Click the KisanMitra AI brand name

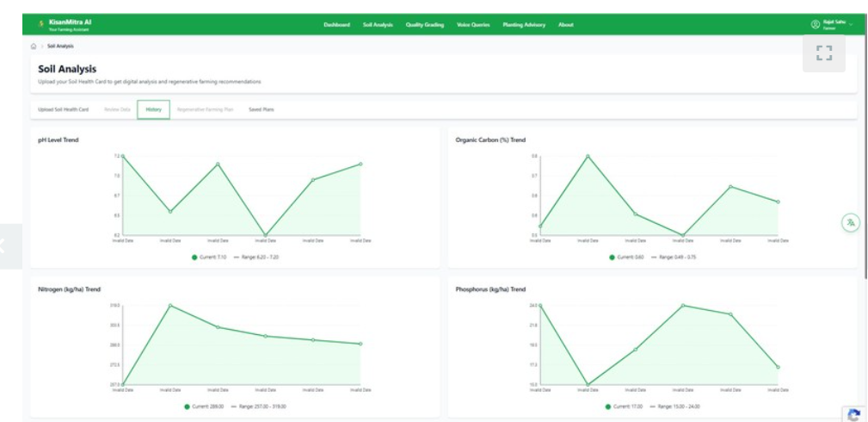[71, 22]
